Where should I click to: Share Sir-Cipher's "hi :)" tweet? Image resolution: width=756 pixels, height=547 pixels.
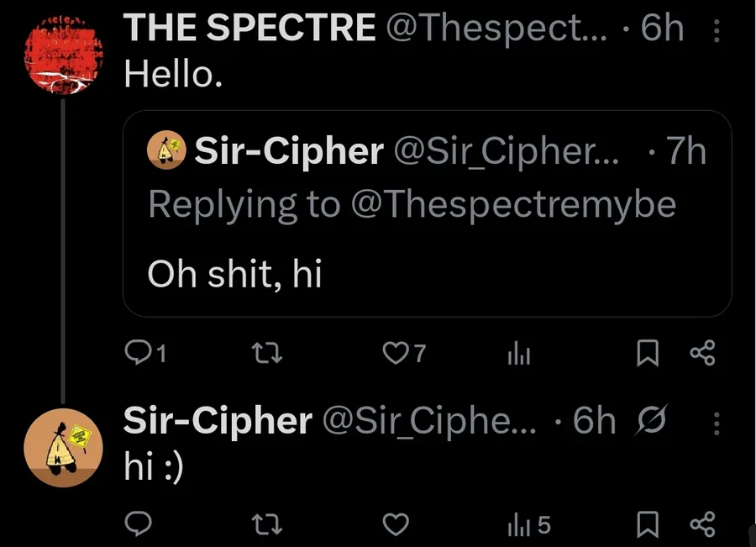[701, 525]
